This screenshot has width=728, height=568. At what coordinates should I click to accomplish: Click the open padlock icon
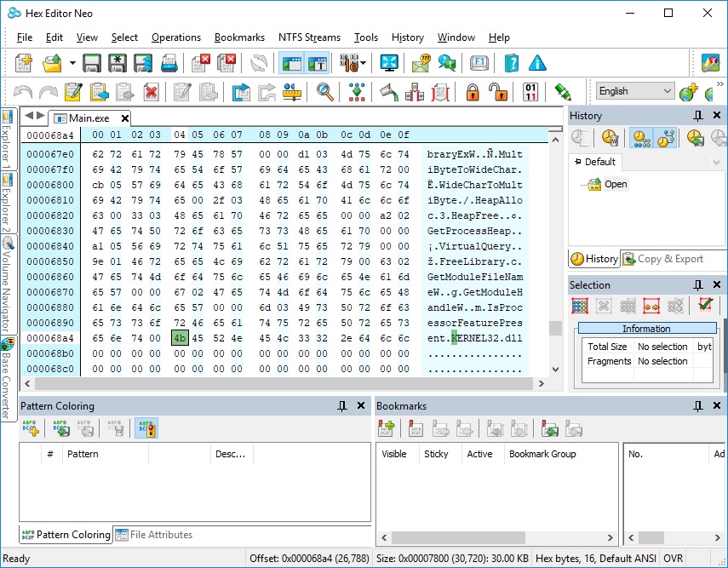pos(499,92)
